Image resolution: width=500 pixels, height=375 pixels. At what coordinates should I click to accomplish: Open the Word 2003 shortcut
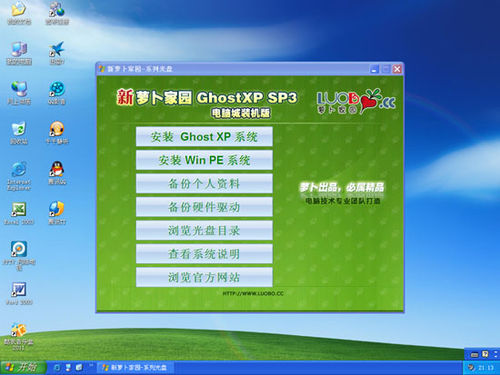pyautogui.click(x=19, y=293)
